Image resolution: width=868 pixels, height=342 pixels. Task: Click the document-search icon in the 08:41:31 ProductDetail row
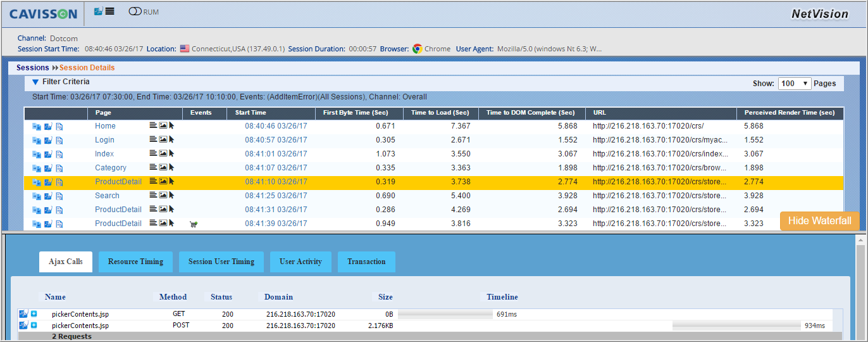(59, 210)
